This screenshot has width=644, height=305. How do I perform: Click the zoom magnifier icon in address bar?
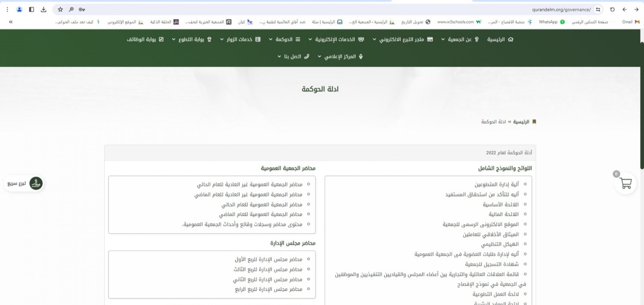click(71, 9)
